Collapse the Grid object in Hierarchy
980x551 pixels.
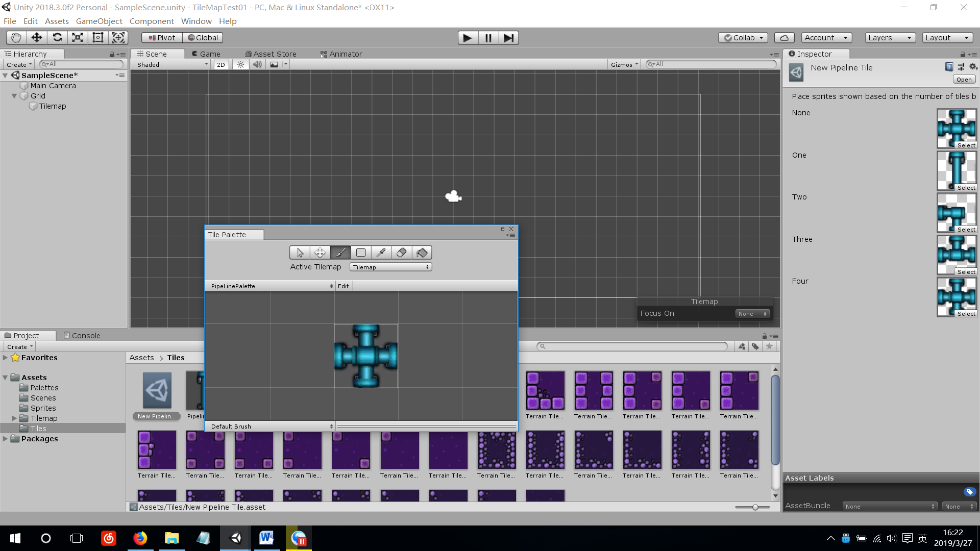coord(14,96)
